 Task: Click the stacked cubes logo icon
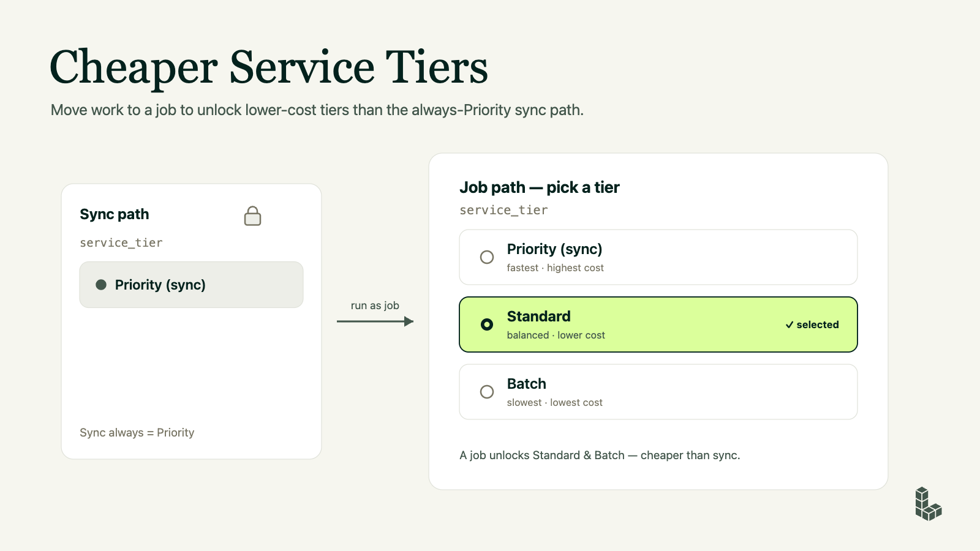tap(928, 504)
